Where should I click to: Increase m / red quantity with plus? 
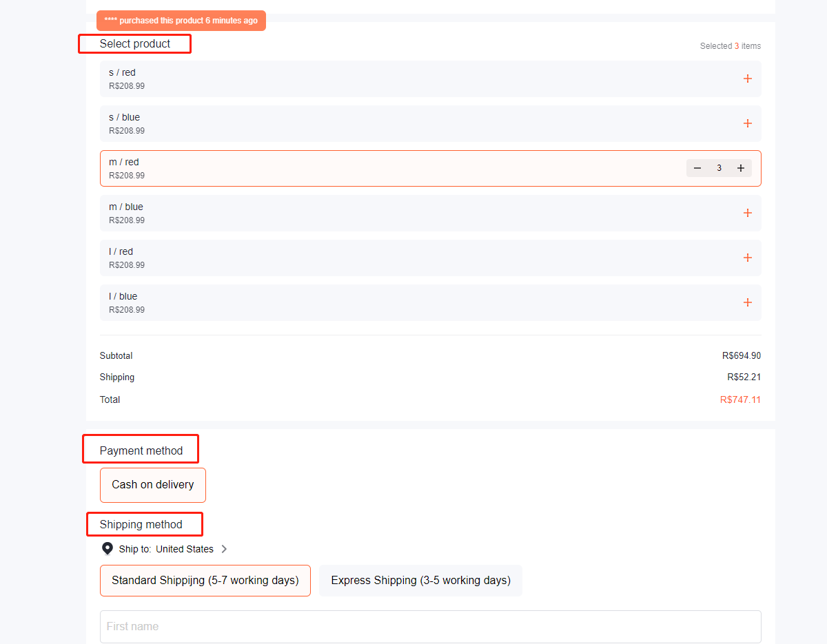(741, 168)
